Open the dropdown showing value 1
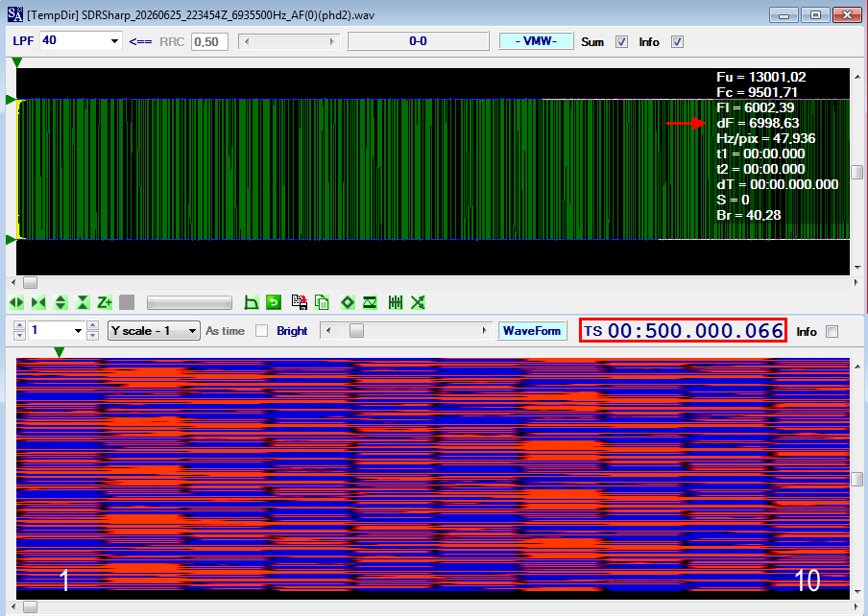868x616 pixels. (78, 331)
